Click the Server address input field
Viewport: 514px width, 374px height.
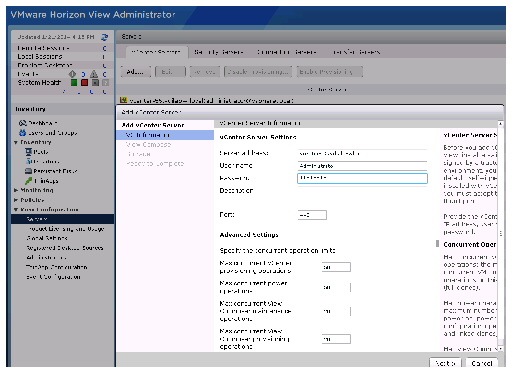click(362, 153)
